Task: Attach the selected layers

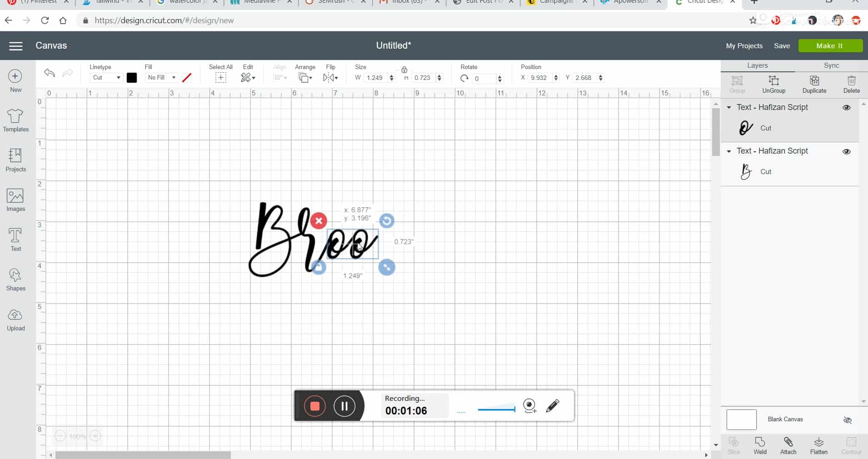Action: tap(788, 446)
